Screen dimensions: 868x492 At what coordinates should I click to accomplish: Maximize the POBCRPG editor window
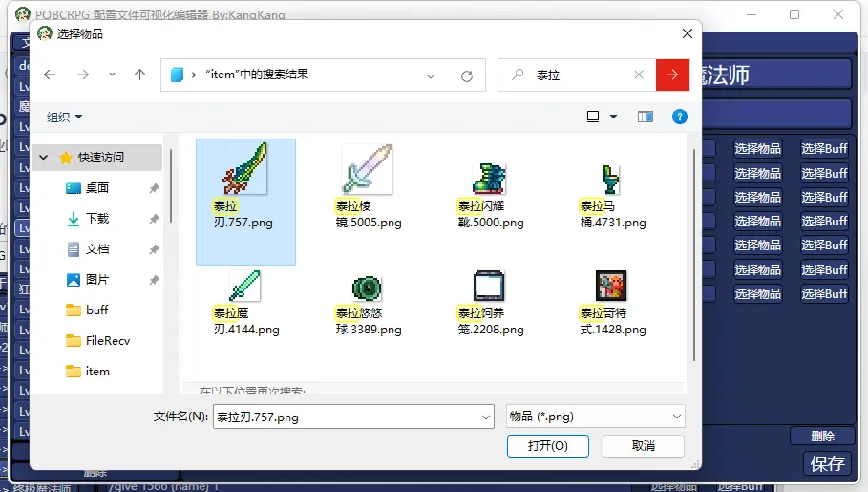794,14
